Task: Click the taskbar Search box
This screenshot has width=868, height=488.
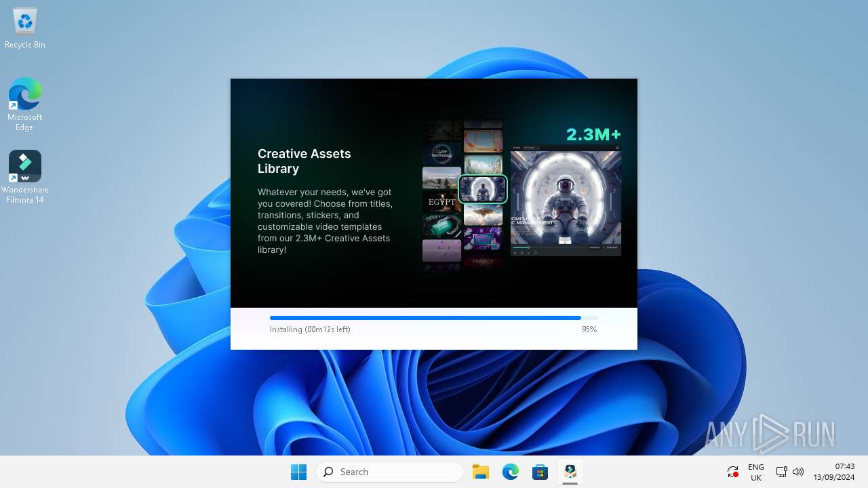Action: tap(390, 472)
